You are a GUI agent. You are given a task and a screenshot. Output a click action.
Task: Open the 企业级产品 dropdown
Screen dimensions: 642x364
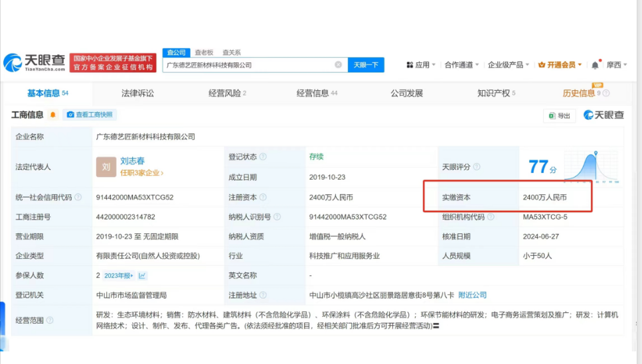click(509, 65)
